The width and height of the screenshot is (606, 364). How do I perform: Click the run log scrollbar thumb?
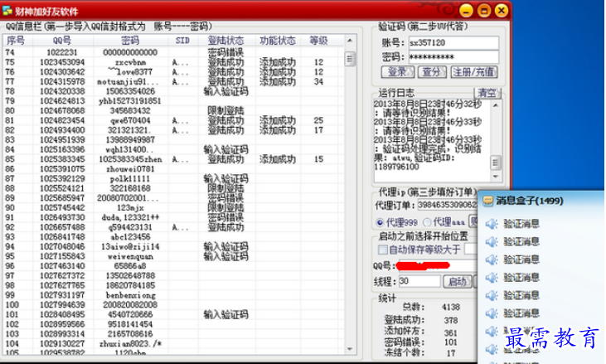click(496, 163)
